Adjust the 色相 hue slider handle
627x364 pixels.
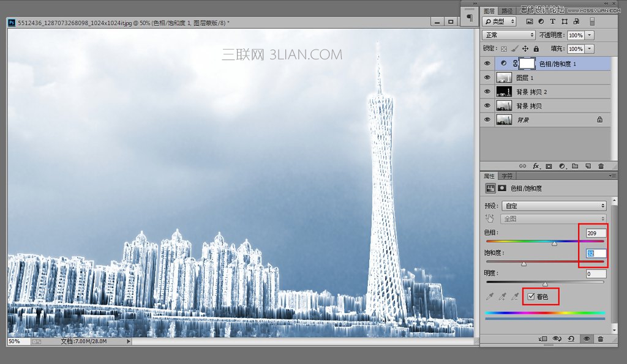[x=554, y=243]
